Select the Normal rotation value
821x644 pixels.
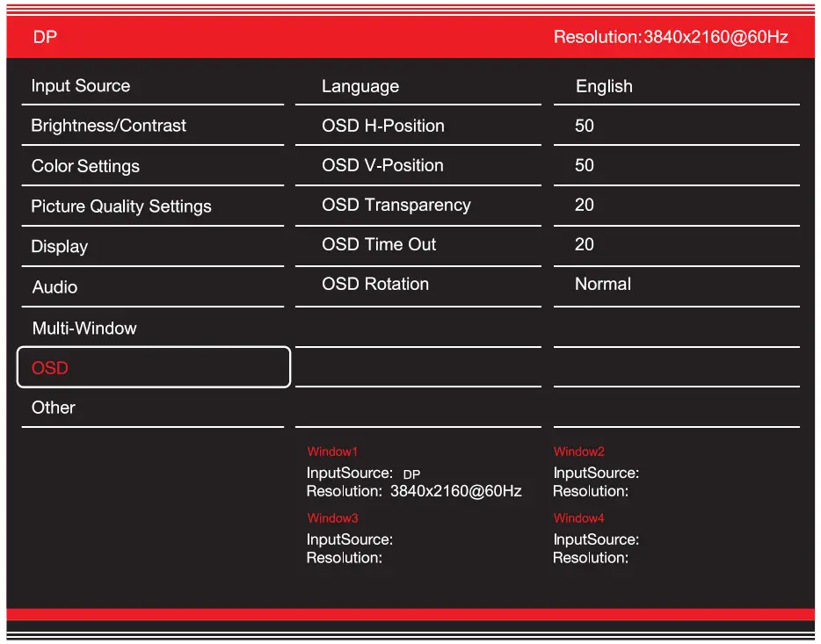point(602,284)
